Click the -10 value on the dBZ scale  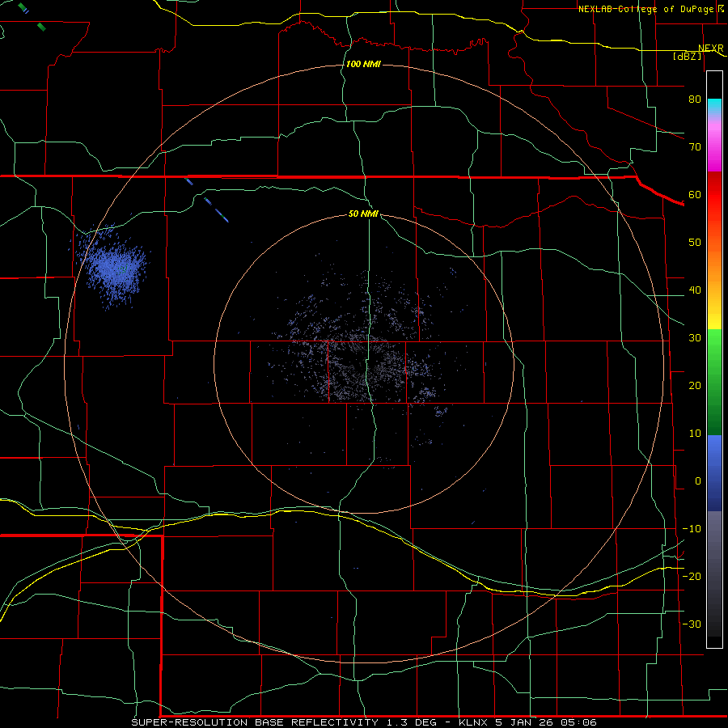(692, 529)
